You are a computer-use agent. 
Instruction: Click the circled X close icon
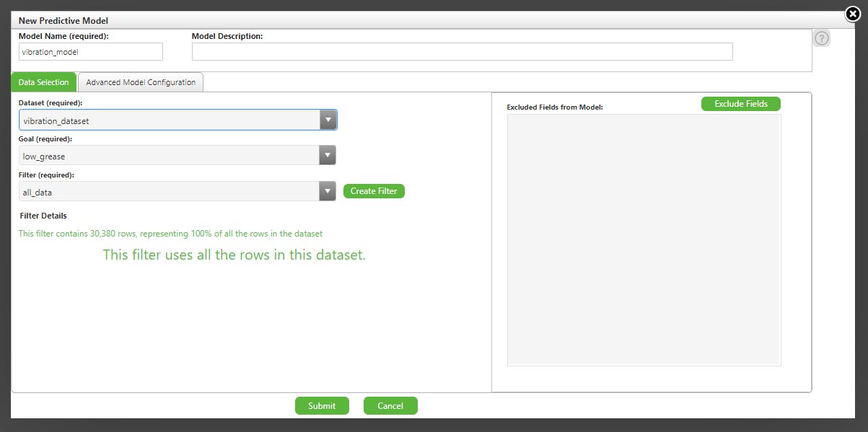pos(852,14)
